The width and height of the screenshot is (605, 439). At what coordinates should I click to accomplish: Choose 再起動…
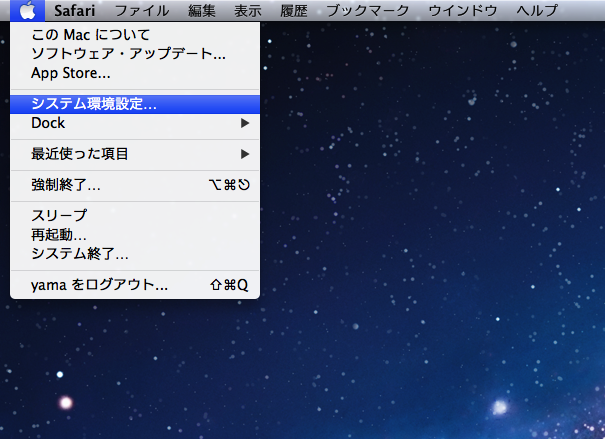[x=135, y=235]
